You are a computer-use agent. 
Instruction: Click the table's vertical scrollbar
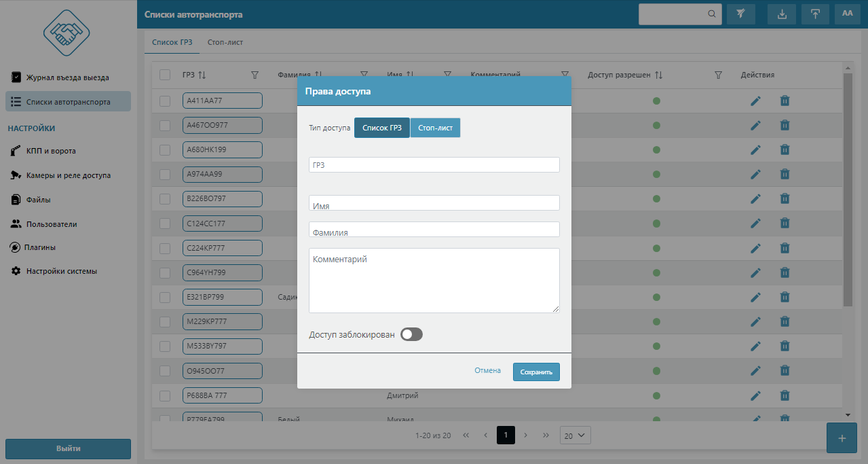(x=847, y=190)
